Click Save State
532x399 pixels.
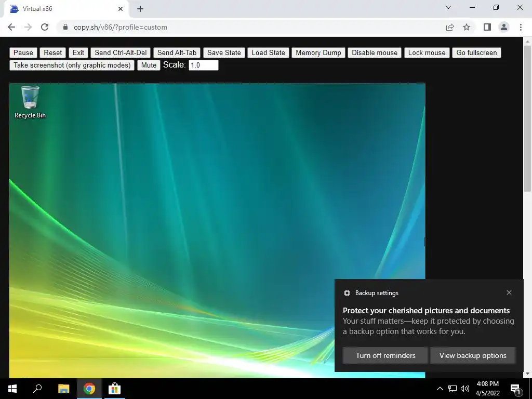(224, 52)
